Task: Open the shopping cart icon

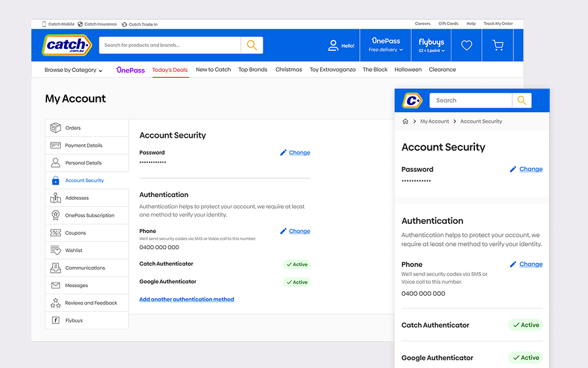Action: [498, 45]
